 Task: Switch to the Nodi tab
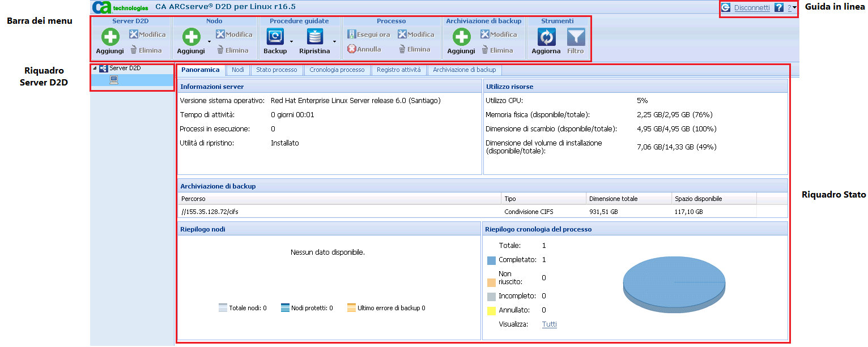click(x=238, y=70)
